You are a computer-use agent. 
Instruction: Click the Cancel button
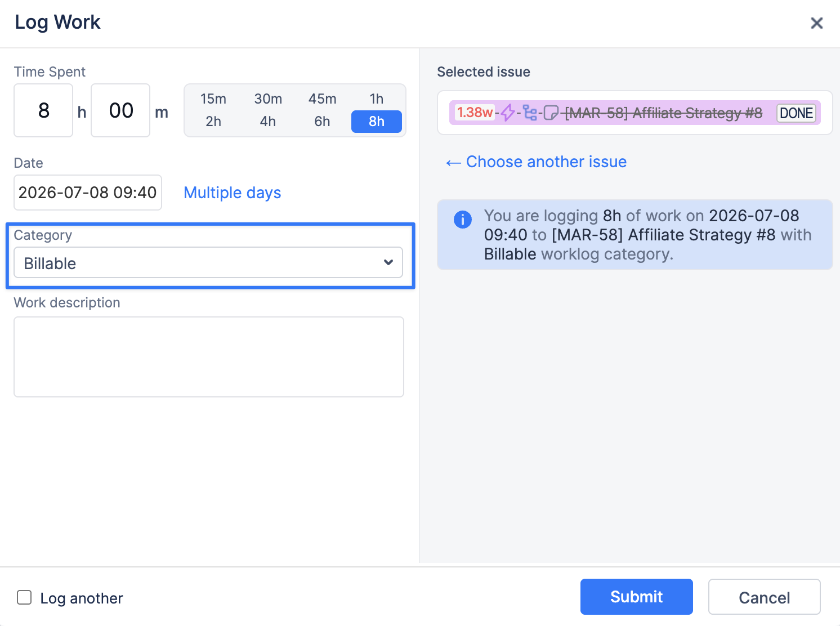pyautogui.click(x=765, y=597)
